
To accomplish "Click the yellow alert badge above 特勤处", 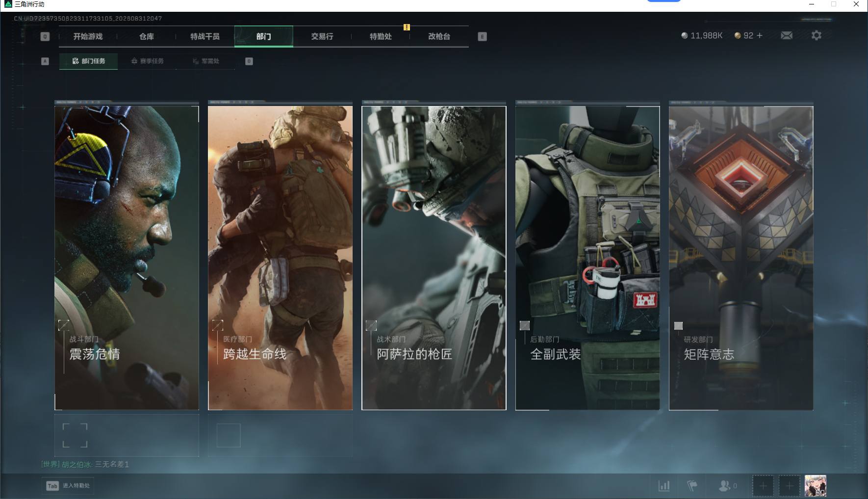I will pos(407,27).
